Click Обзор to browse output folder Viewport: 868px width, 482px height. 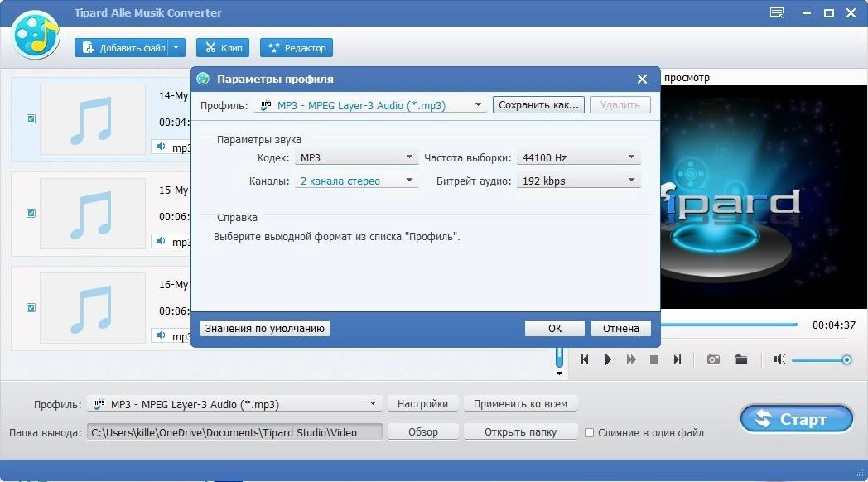click(422, 431)
